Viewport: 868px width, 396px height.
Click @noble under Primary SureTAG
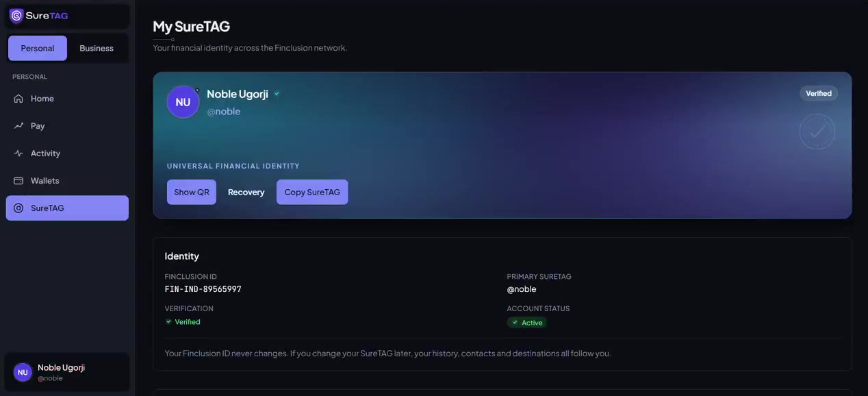(x=522, y=289)
